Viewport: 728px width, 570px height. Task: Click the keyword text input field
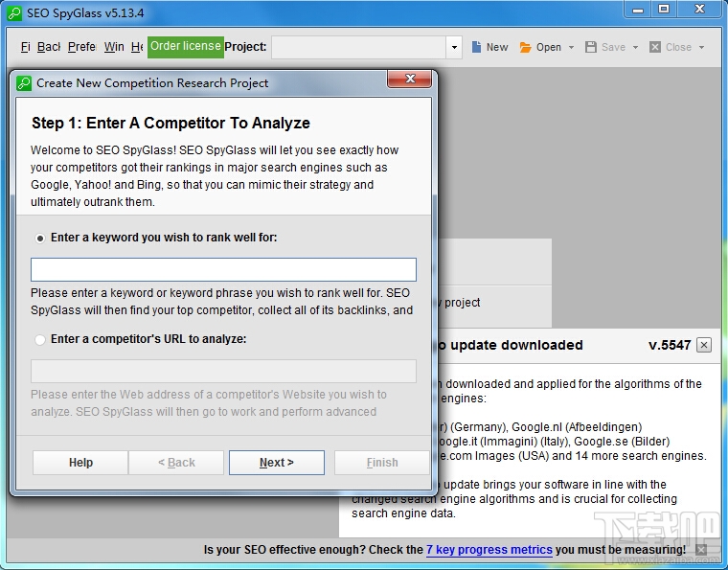[x=223, y=270]
